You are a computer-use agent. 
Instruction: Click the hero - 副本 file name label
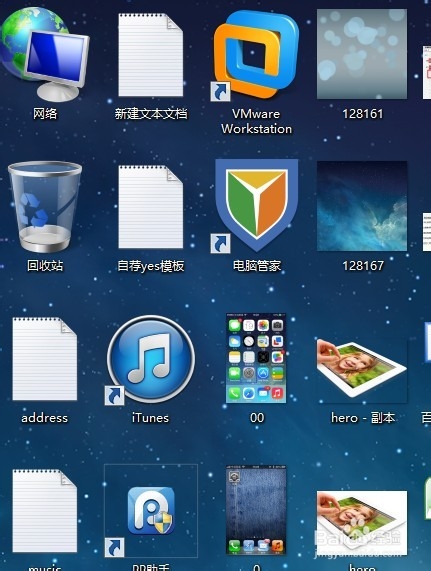click(363, 418)
